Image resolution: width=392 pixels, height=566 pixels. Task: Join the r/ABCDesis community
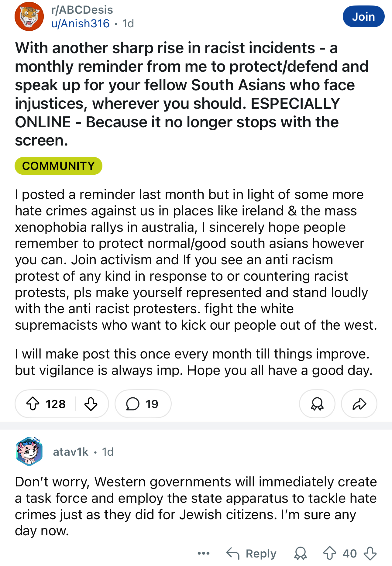[363, 16]
